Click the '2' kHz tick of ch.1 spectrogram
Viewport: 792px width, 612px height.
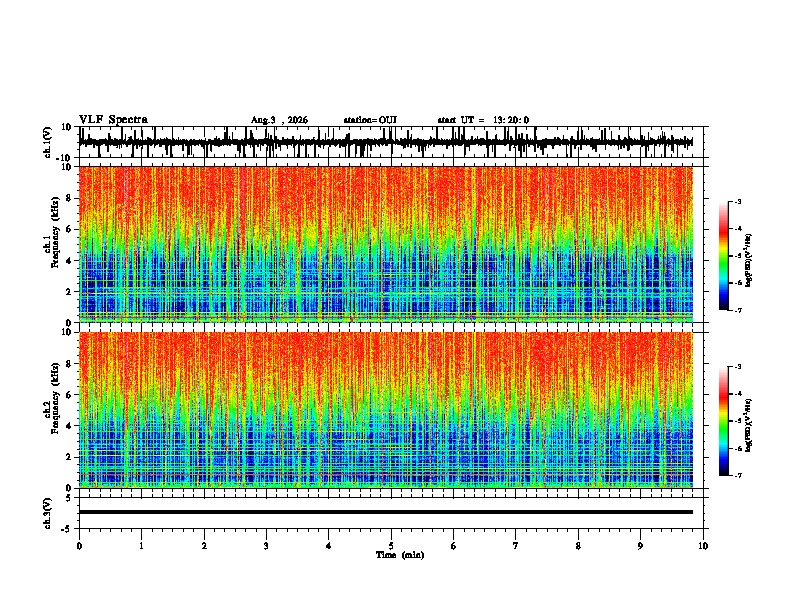(x=69, y=292)
